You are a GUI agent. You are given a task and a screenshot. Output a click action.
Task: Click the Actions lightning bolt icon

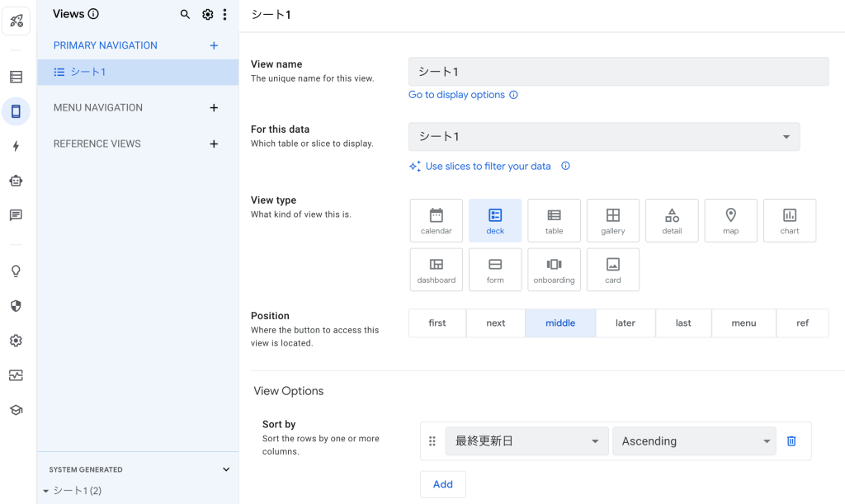16,146
